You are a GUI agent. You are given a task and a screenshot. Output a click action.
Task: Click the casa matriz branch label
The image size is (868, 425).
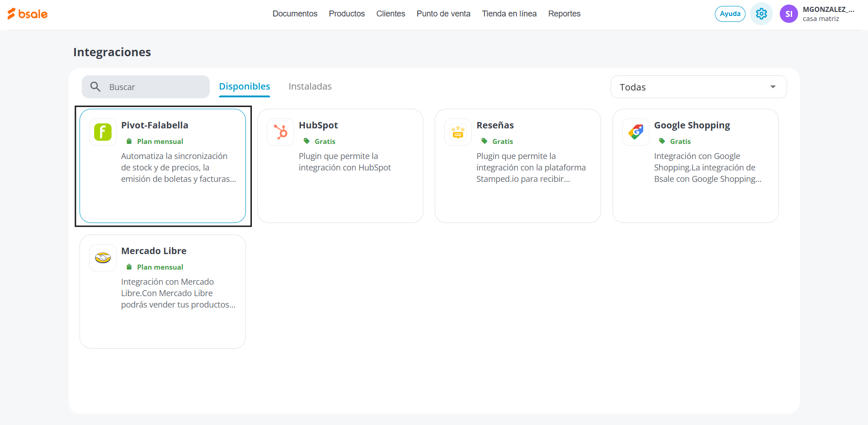(821, 19)
